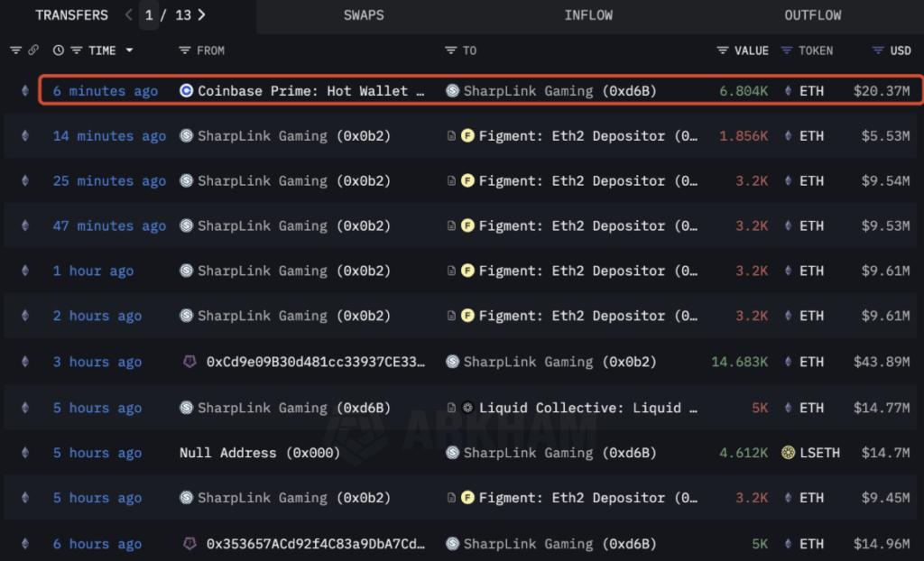Image resolution: width=924 pixels, height=561 pixels.
Task: Click ETH token icon in 6 minutes row
Action: [x=788, y=91]
